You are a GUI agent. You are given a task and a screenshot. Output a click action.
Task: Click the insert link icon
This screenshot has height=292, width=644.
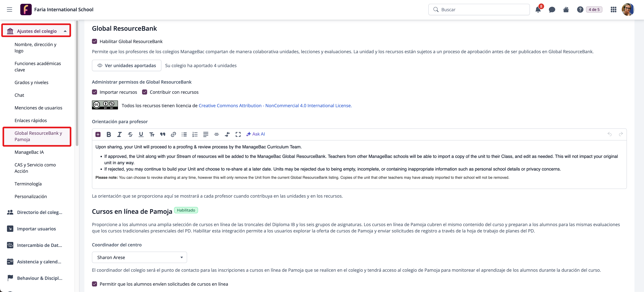coord(173,134)
